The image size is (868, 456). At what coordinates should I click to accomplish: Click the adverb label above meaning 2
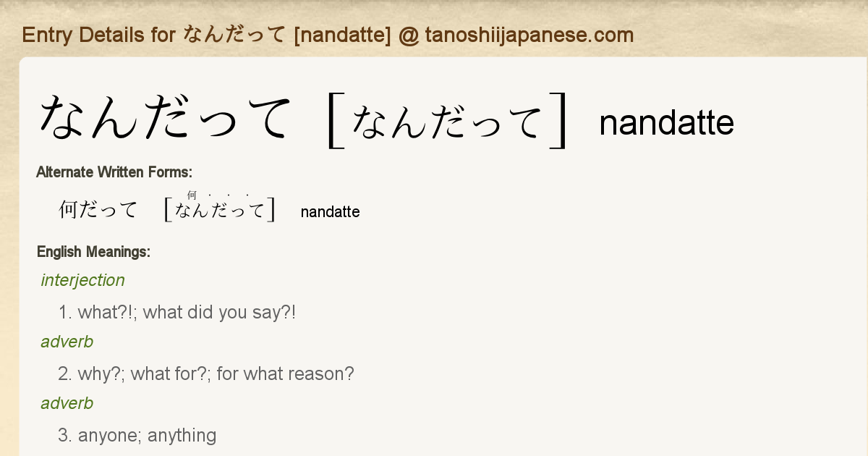67,342
